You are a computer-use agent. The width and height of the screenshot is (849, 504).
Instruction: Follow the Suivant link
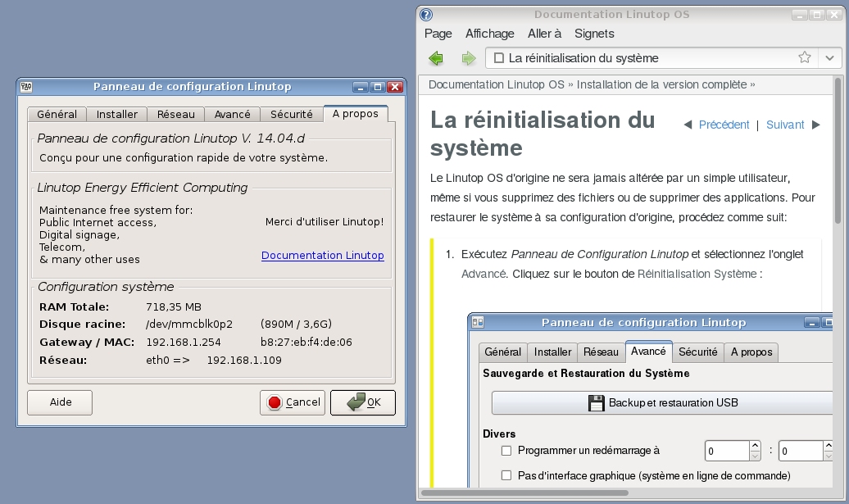(x=785, y=125)
